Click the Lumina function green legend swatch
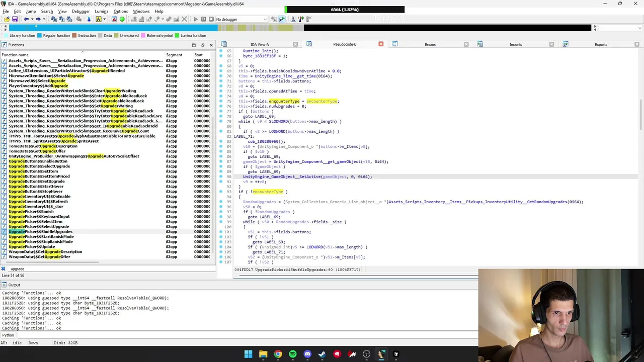The image size is (644, 362). pos(177,36)
